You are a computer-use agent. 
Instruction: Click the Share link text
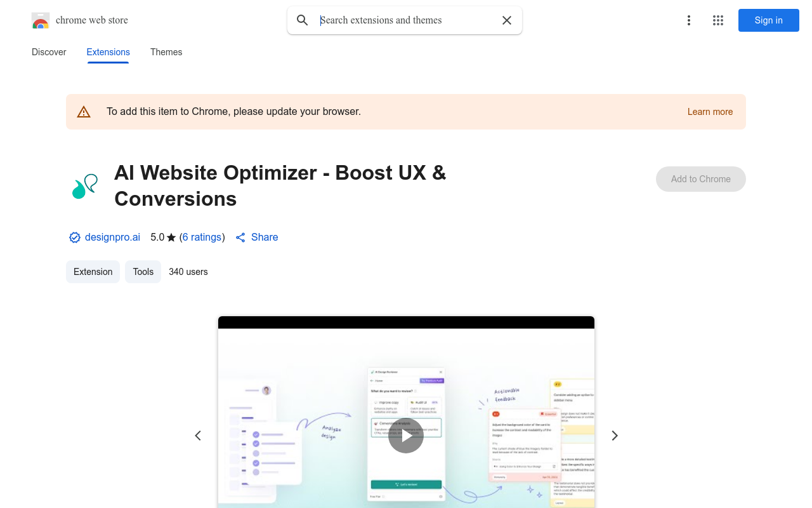265,237
